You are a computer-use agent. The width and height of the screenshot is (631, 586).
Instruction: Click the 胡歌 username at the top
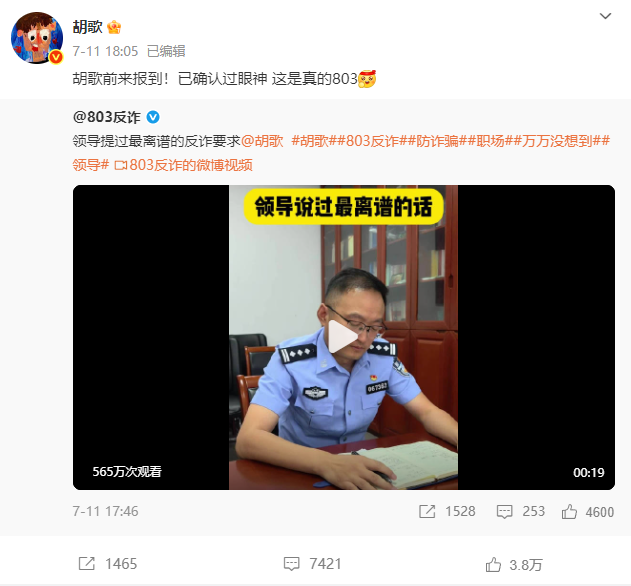(87, 27)
